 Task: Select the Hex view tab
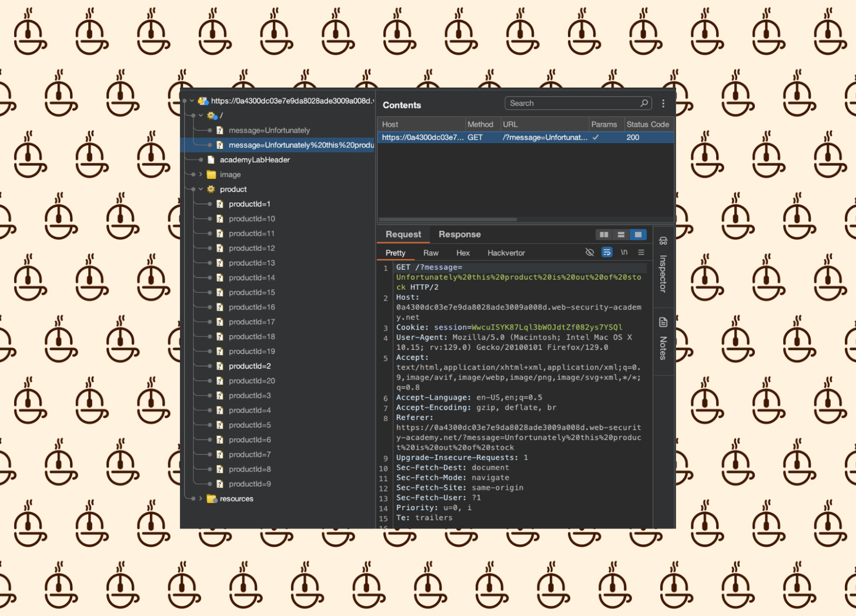click(x=463, y=253)
